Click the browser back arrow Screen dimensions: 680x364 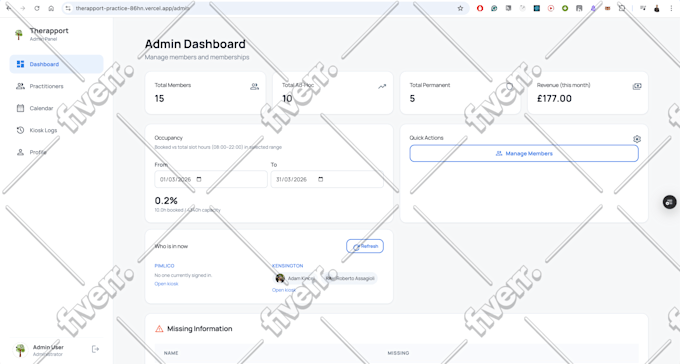tap(9, 8)
